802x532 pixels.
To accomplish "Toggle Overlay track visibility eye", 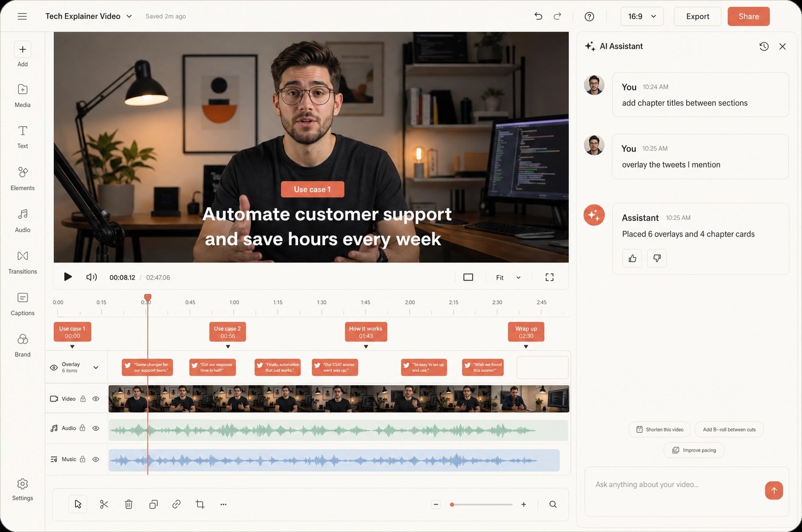I will pos(54,368).
